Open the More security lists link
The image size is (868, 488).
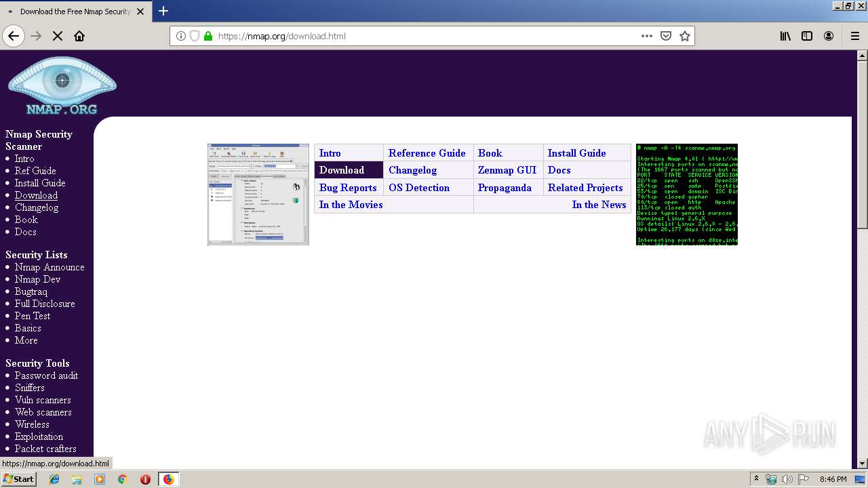[26, 340]
